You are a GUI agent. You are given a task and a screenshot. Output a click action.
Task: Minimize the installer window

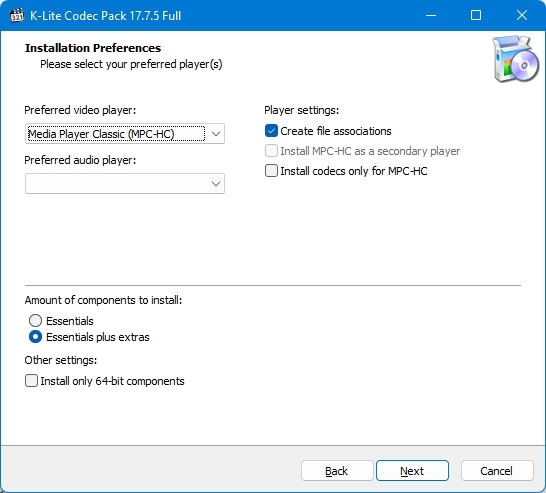[x=431, y=15]
